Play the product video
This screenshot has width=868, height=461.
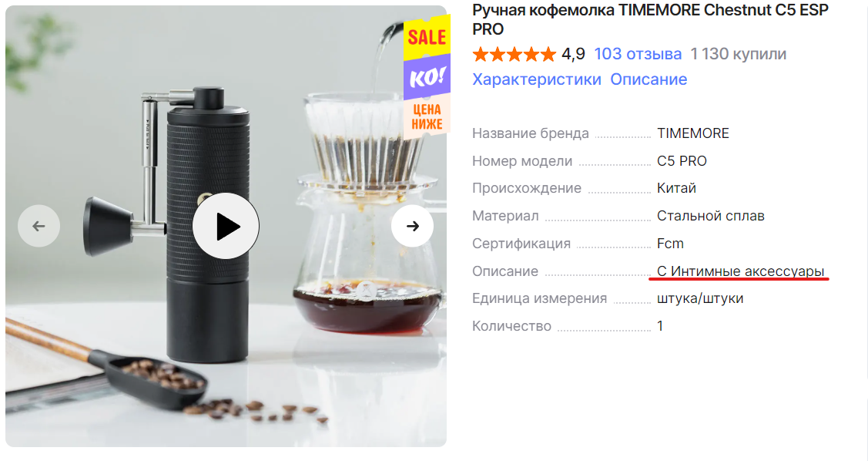tap(226, 226)
